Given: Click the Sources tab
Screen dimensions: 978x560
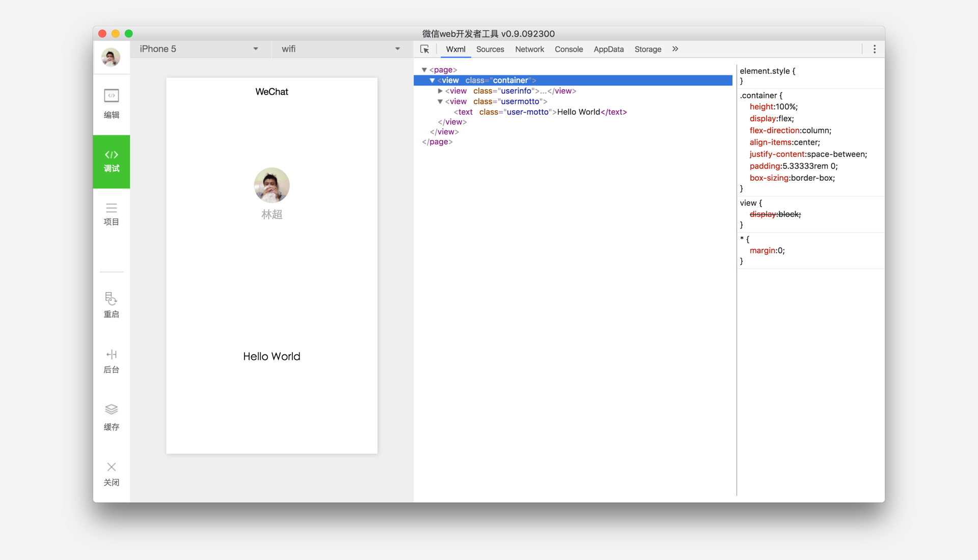Looking at the screenshot, I should [491, 49].
